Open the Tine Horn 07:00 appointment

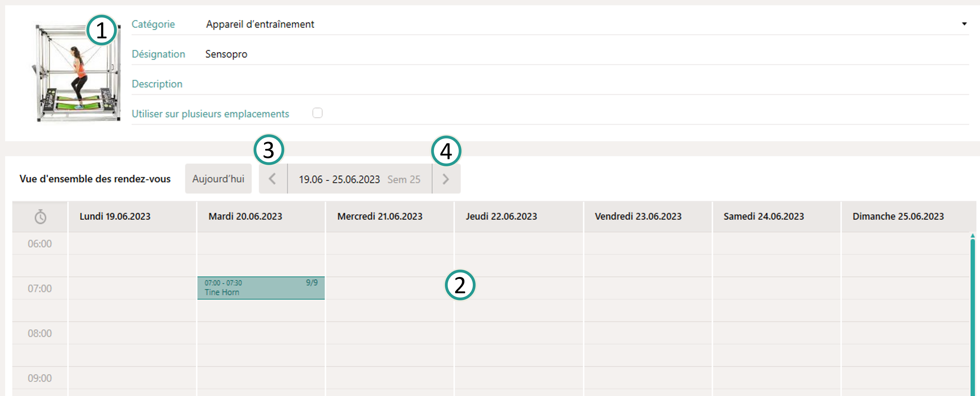point(261,288)
